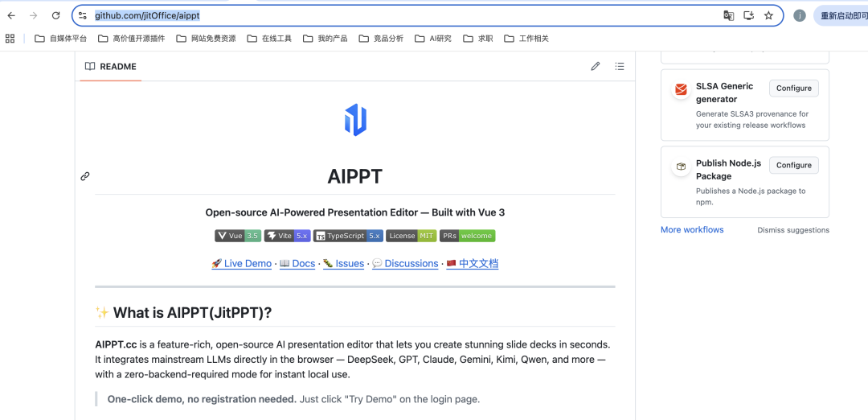This screenshot has height=420, width=868.
Task: Open the 中文文档 link
Action: tap(473, 264)
